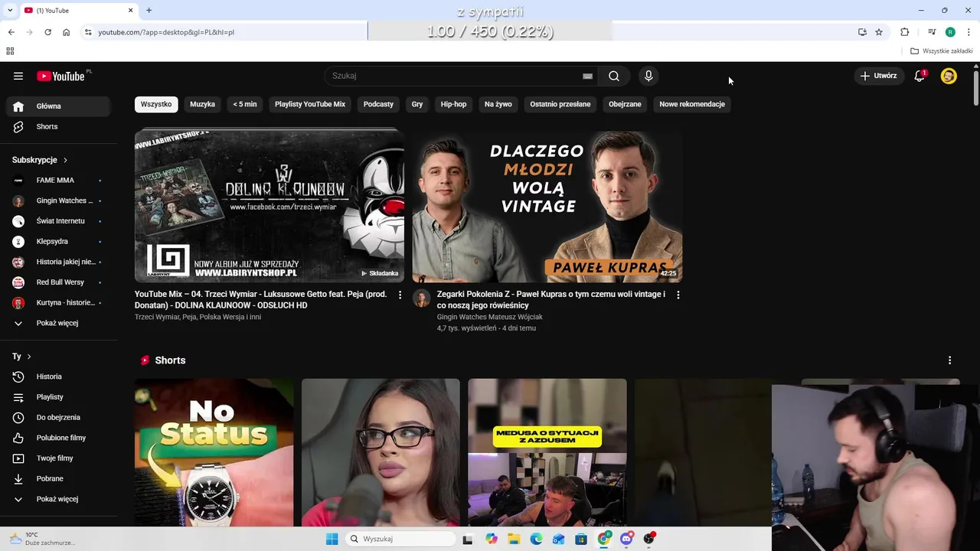980x551 pixels.
Task: Open options menu for Zegarki Pokolenia Z video
Action: [678, 295]
